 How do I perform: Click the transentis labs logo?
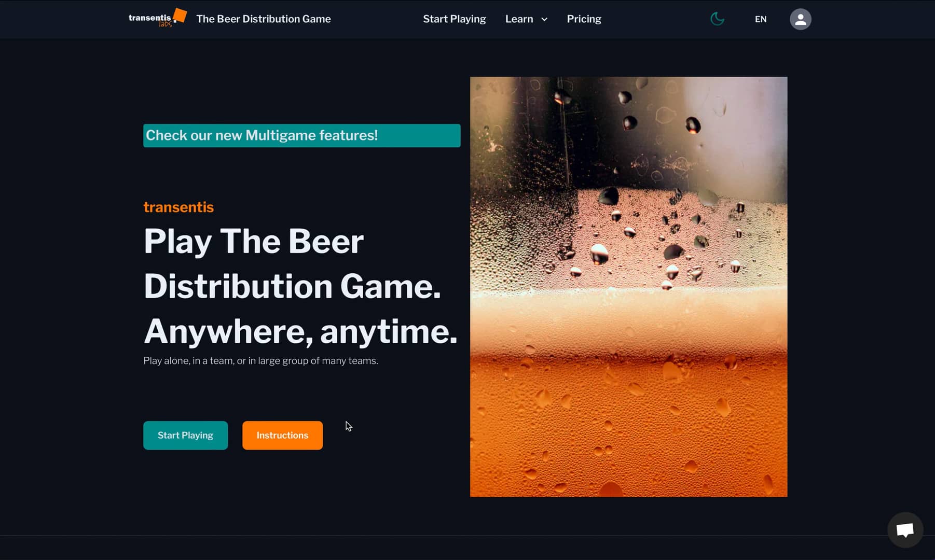click(155, 19)
